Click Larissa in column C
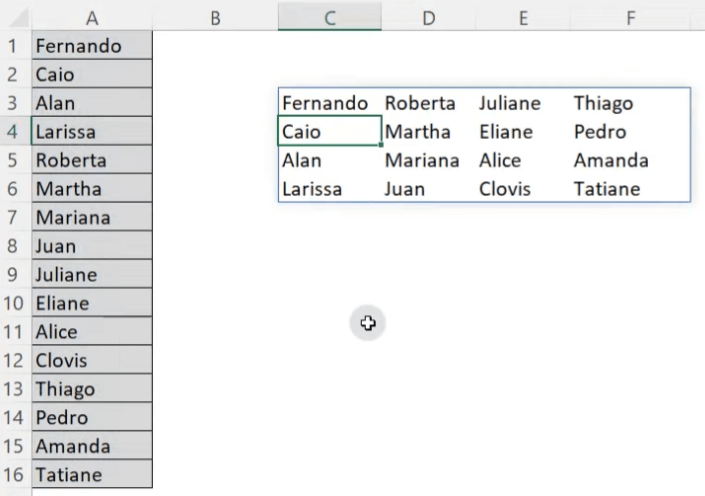The width and height of the screenshot is (705, 496). [x=330, y=188]
